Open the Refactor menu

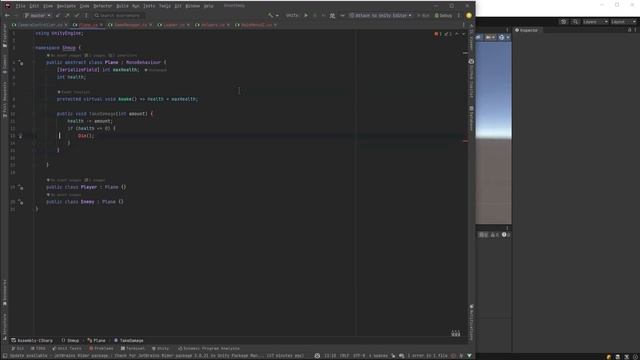coord(103,6)
